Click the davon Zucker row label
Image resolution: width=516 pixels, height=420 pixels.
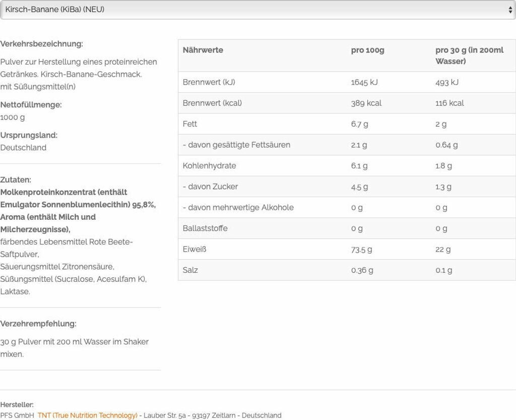click(x=210, y=187)
